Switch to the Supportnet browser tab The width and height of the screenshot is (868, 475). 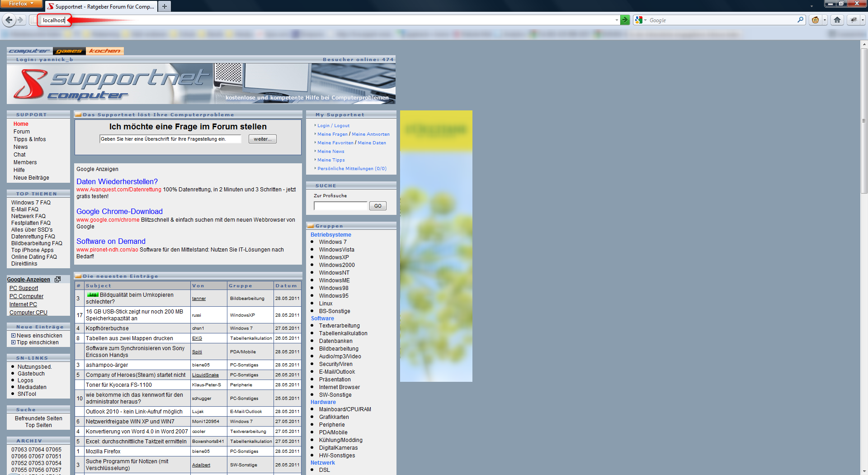pos(101,6)
